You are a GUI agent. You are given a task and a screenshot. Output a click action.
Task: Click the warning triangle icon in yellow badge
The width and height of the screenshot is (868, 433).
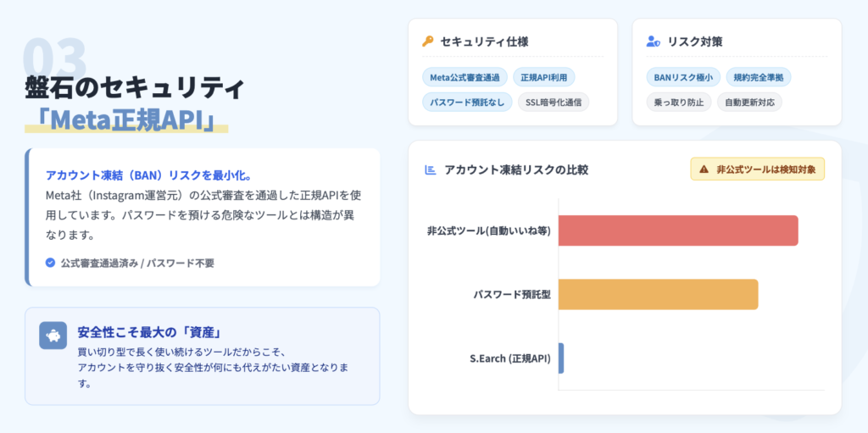pyautogui.click(x=704, y=169)
